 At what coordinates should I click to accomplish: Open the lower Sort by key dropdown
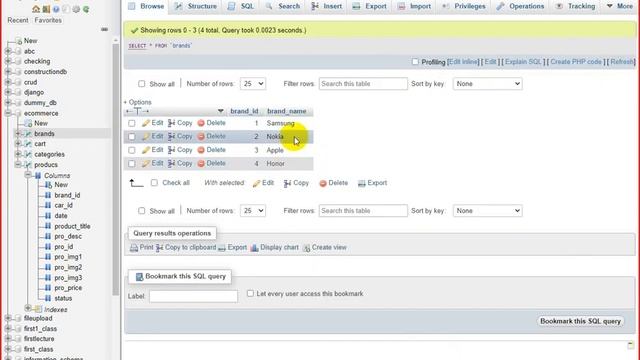[487, 211]
